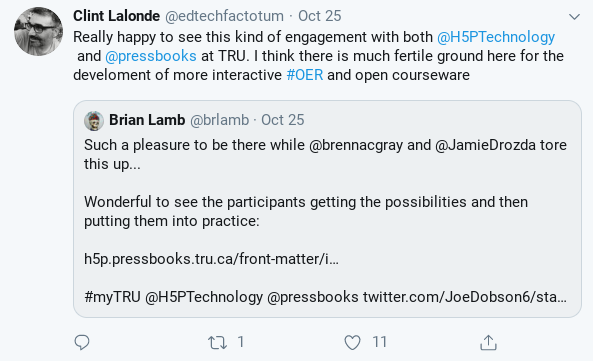Open Brian Lamb's name in quoted tweet
The width and height of the screenshot is (593, 361).
(147, 120)
